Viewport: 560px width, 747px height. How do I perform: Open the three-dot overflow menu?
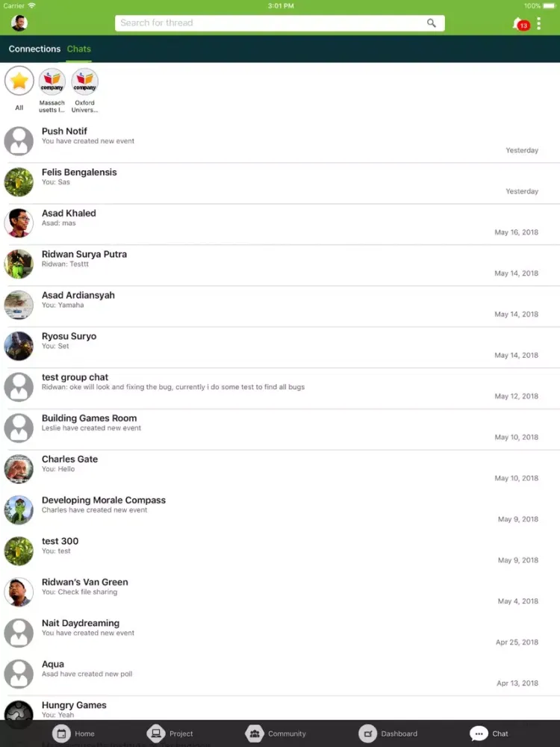pyautogui.click(x=539, y=24)
